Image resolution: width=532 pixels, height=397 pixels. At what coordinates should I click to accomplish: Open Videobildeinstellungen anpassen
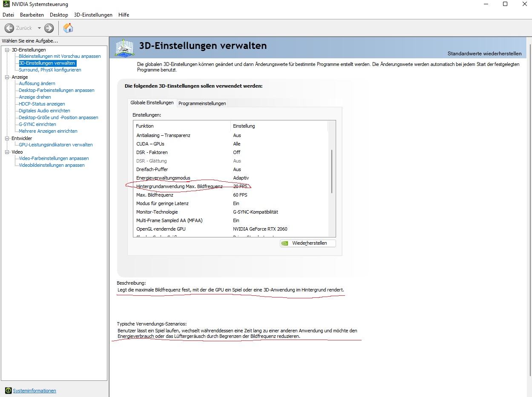coord(52,165)
